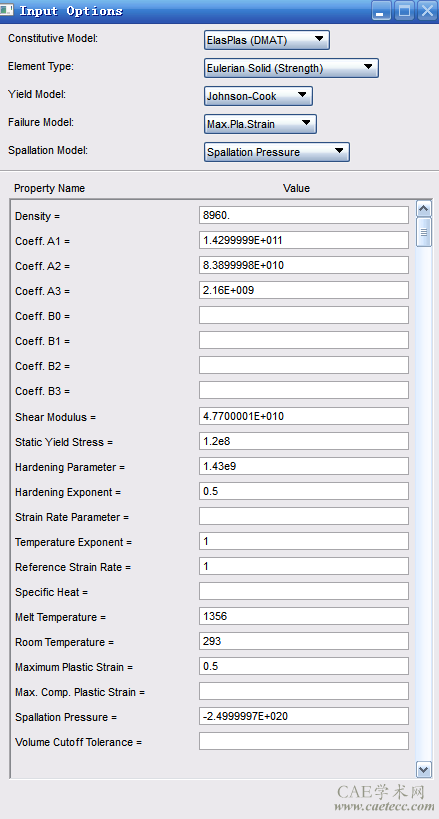Click the Temperature Exponent field
The image size is (439, 819).
304,542
